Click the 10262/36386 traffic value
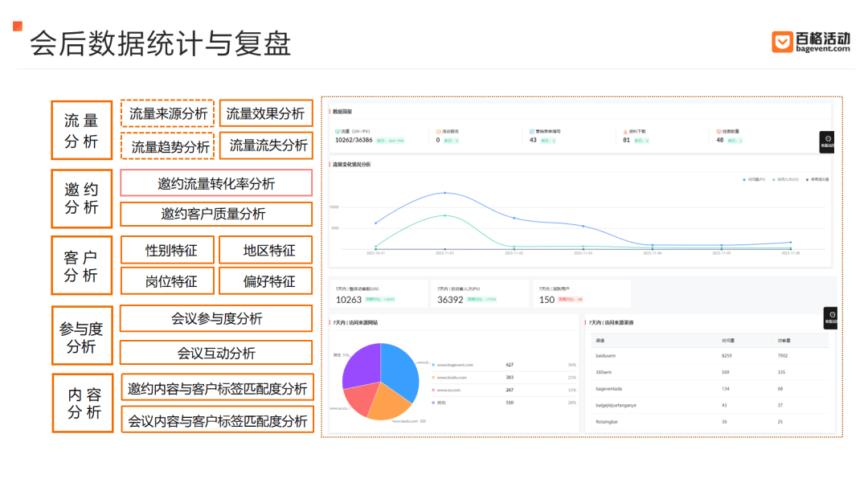Image resolution: width=868 pixels, height=487 pixels. pos(354,140)
